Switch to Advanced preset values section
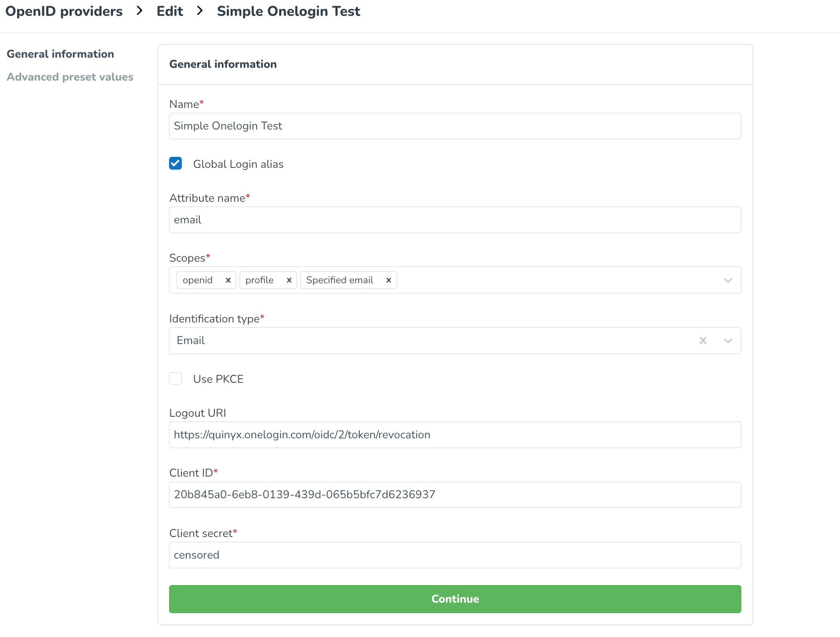The height and width of the screenshot is (637, 840). (70, 77)
